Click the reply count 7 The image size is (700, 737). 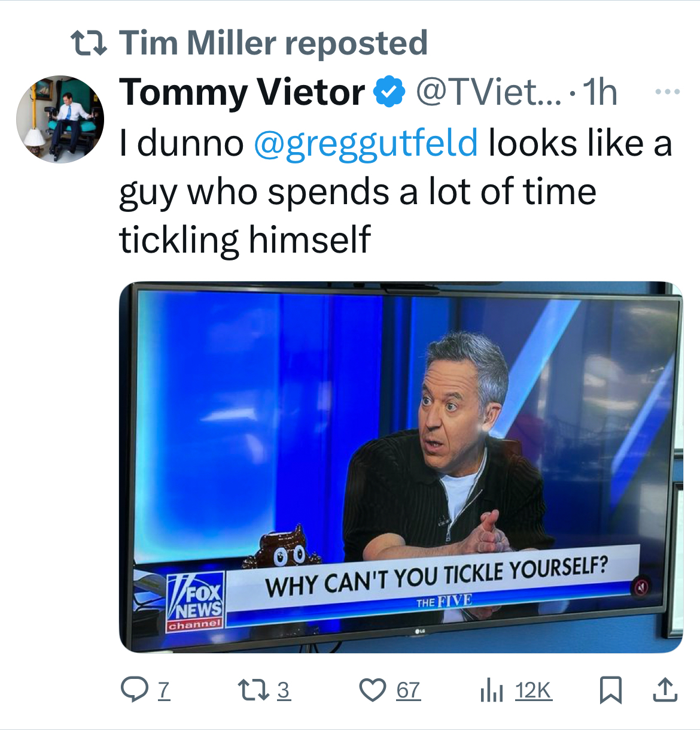163,691
